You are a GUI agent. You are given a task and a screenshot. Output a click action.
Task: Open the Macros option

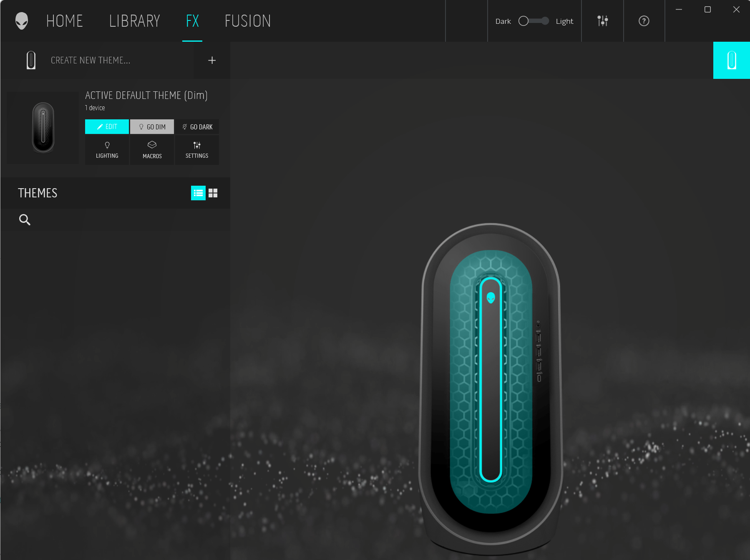tap(152, 150)
